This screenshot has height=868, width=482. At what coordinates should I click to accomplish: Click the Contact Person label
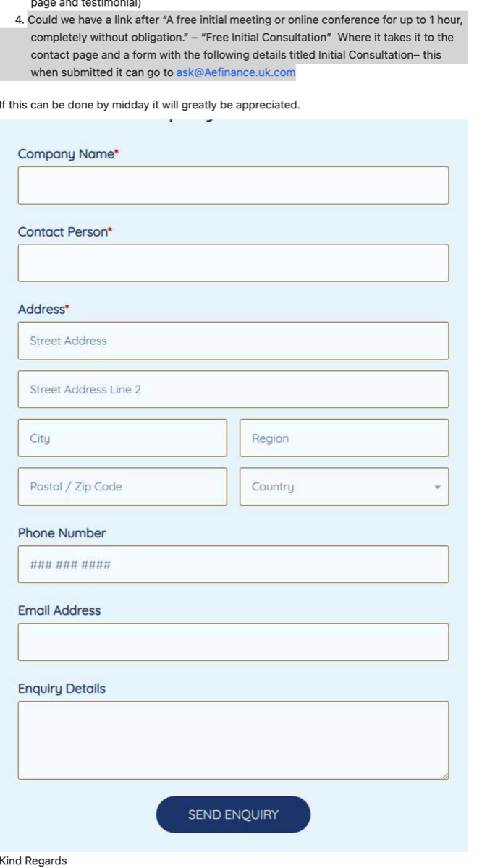tap(63, 232)
